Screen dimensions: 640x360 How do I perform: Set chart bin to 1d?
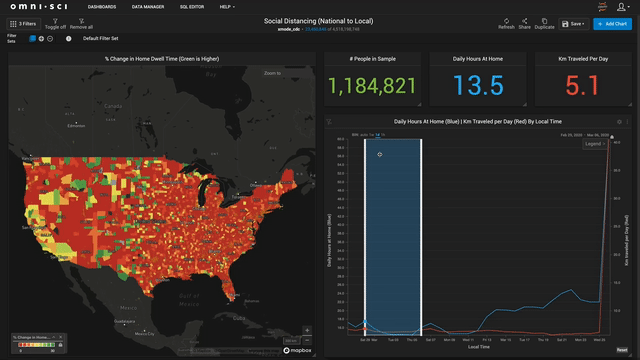[x=378, y=135]
